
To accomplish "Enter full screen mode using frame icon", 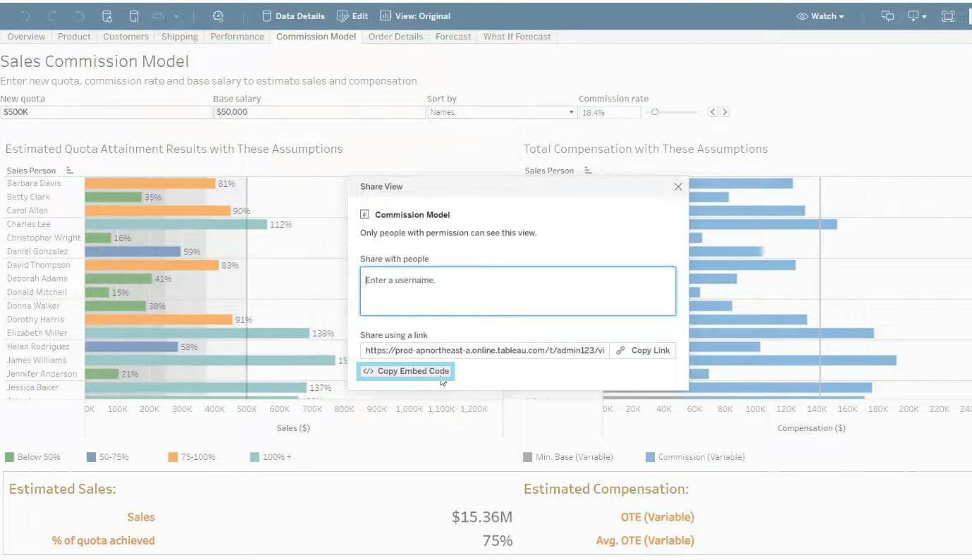I will pos(948,16).
